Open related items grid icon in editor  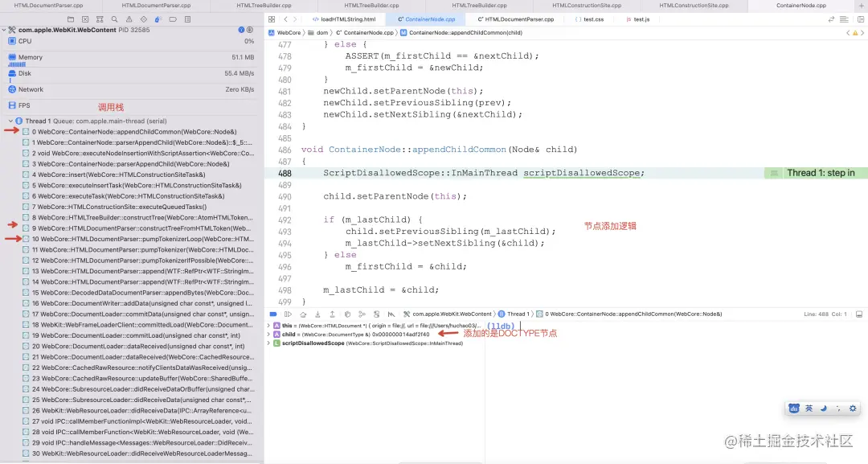point(272,19)
